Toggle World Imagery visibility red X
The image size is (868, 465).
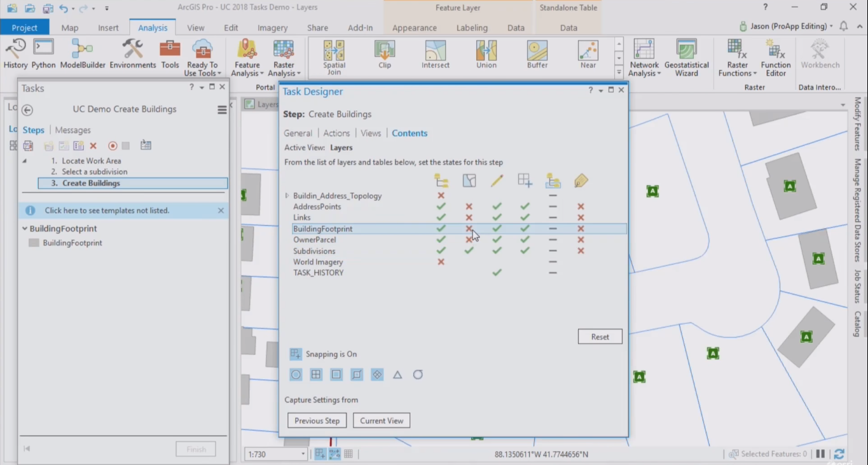[441, 261]
